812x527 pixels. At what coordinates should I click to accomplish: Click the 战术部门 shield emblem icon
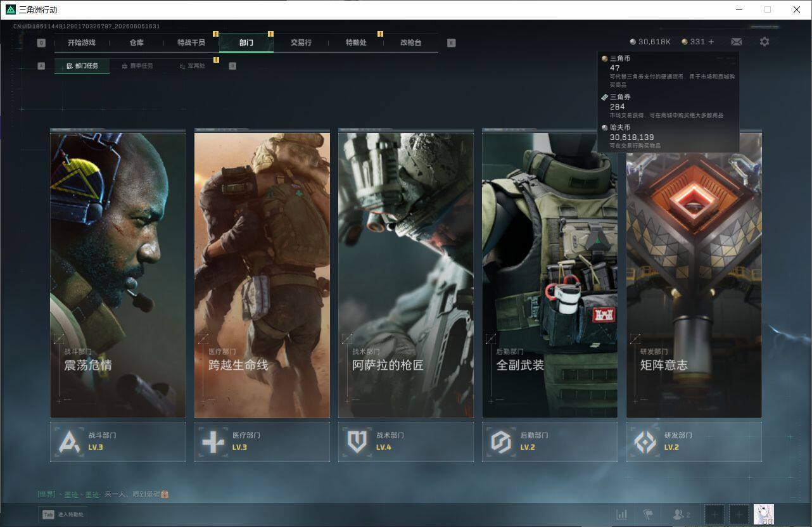[x=357, y=441]
